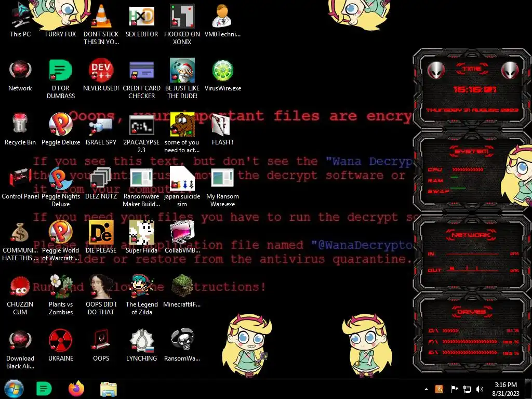Select the Peggle Nights Deluxe shortcut
532x399 pixels.
pos(60,187)
